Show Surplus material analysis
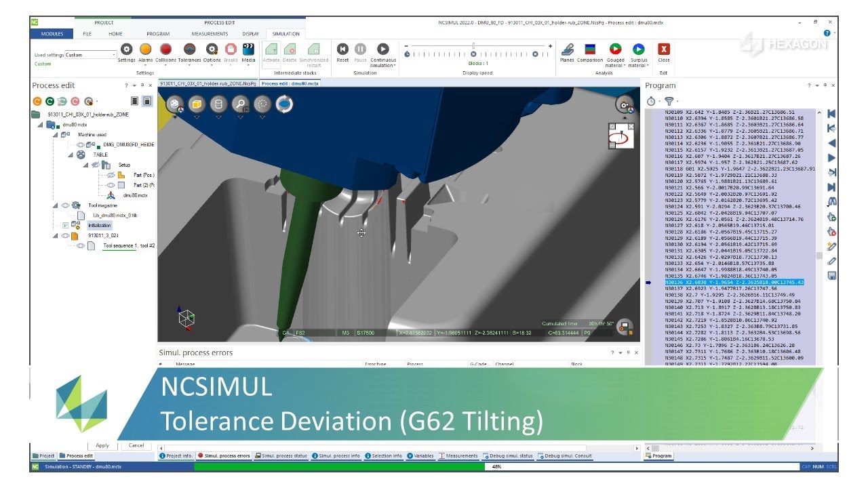The height and width of the screenshot is (488, 868). (x=638, y=49)
